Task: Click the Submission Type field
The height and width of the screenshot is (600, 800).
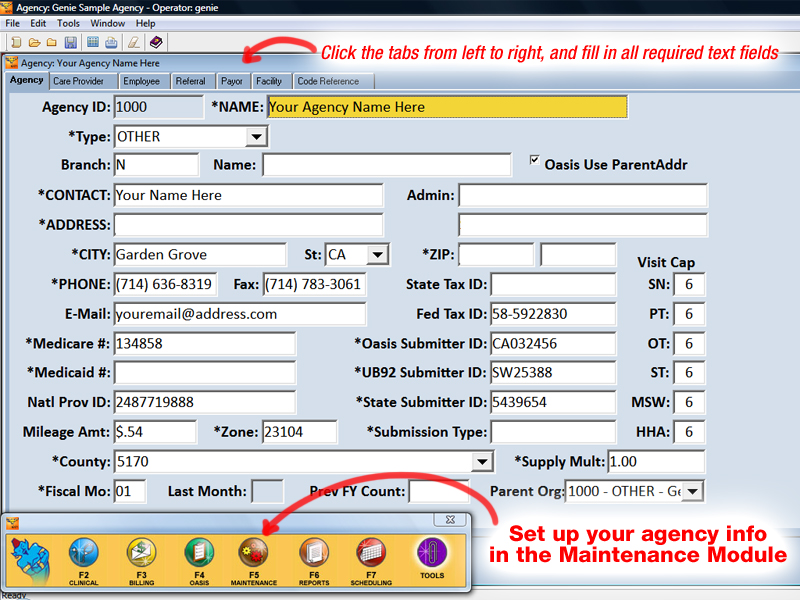Action: pyautogui.click(x=553, y=432)
